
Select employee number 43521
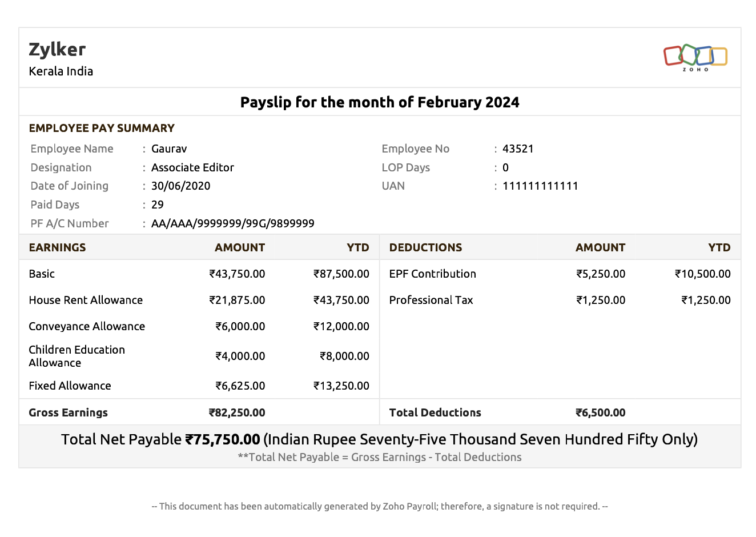tap(518, 149)
